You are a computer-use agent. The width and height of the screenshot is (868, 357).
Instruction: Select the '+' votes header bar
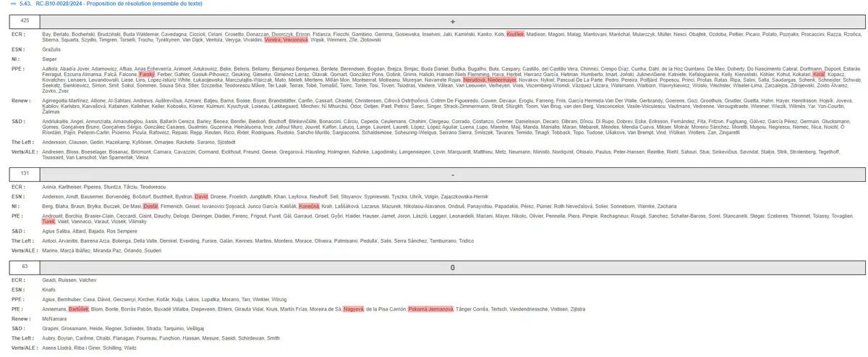point(453,22)
